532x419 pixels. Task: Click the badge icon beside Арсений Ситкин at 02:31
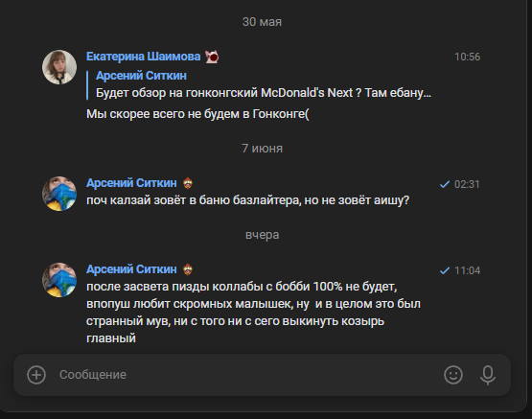pos(188,183)
